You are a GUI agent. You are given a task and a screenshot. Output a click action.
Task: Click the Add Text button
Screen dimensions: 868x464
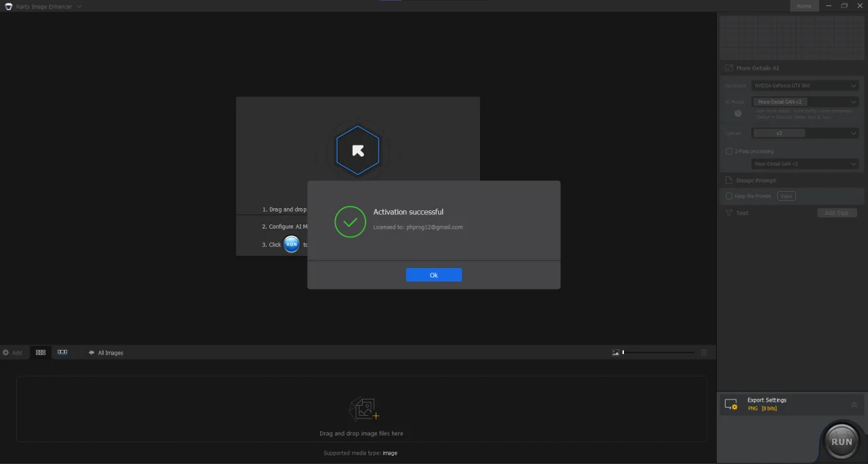click(x=837, y=213)
